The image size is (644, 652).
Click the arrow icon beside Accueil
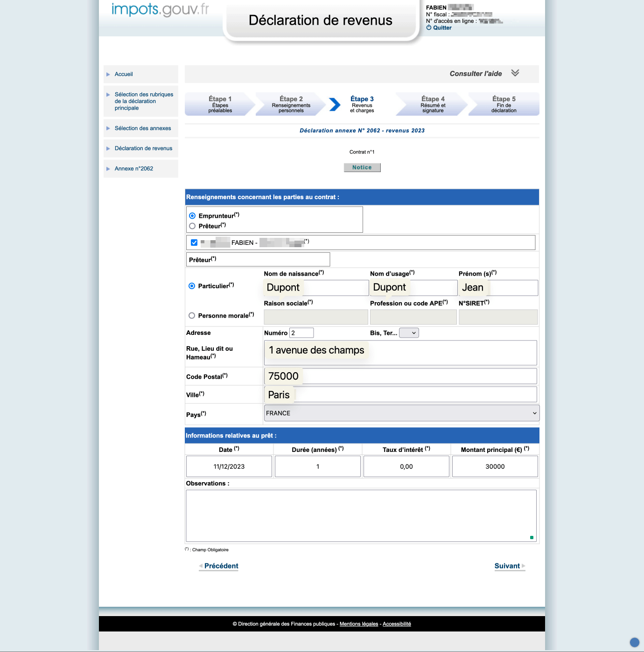pos(108,74)
